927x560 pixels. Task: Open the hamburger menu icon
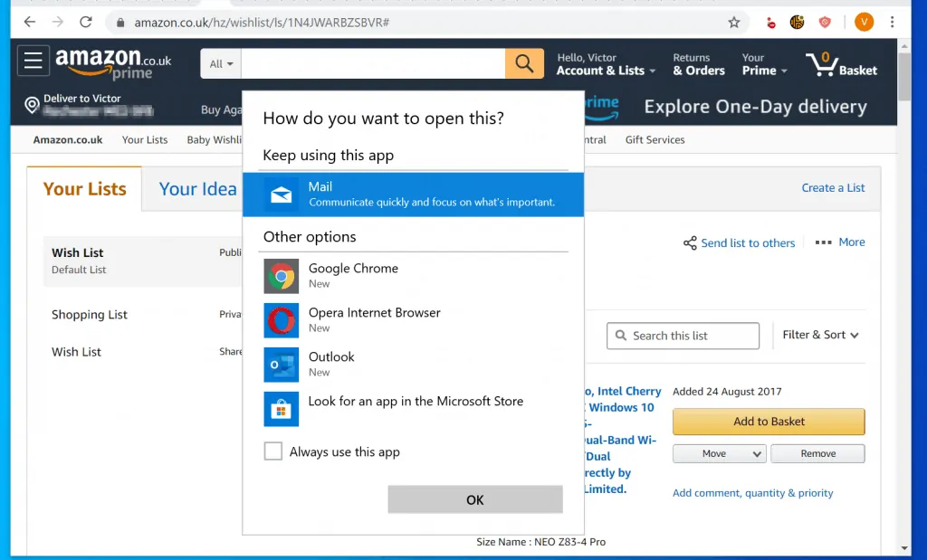click(x=33, y=62)
